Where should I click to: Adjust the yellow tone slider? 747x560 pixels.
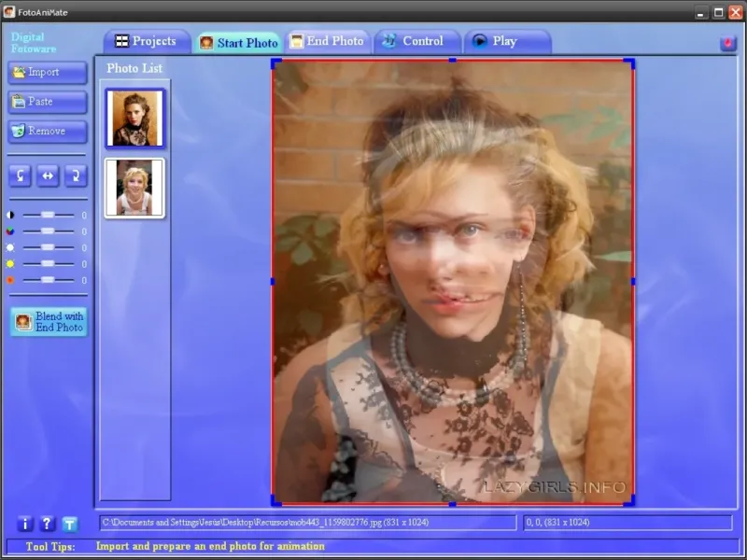tap(49, 264)
